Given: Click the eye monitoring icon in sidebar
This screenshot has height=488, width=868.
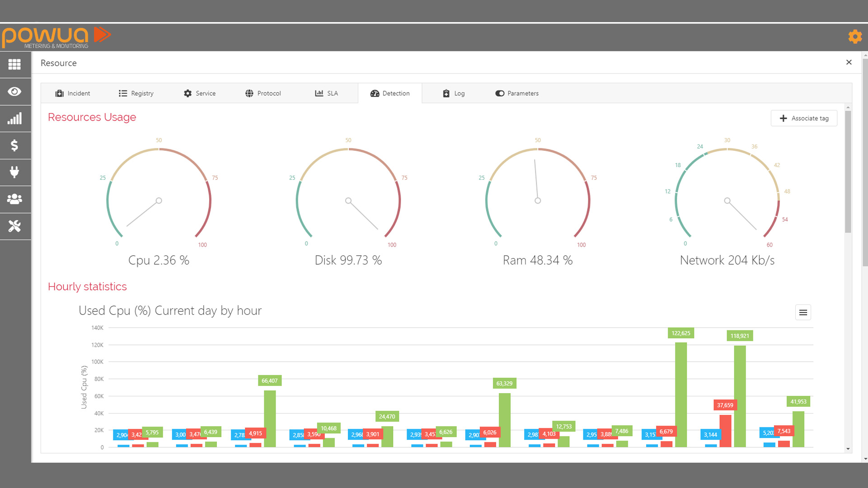Looking at the screenshot, I should (14, 92).
